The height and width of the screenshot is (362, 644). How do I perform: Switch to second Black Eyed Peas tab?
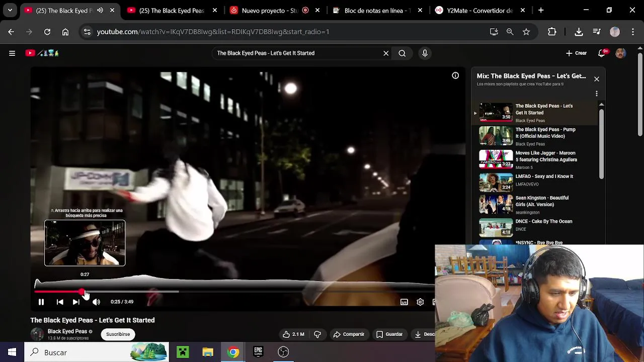click(x=172, y=10)
